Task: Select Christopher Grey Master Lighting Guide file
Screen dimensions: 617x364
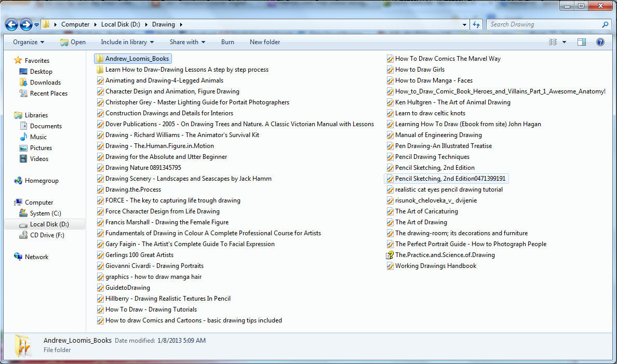Action: (x=193, y=102)
